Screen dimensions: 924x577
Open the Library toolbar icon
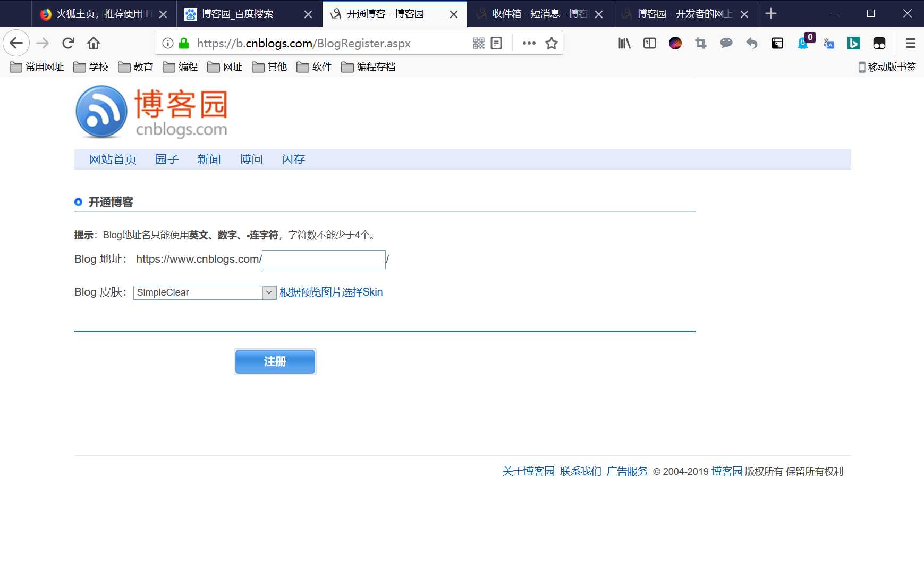[x=624, y=43]
